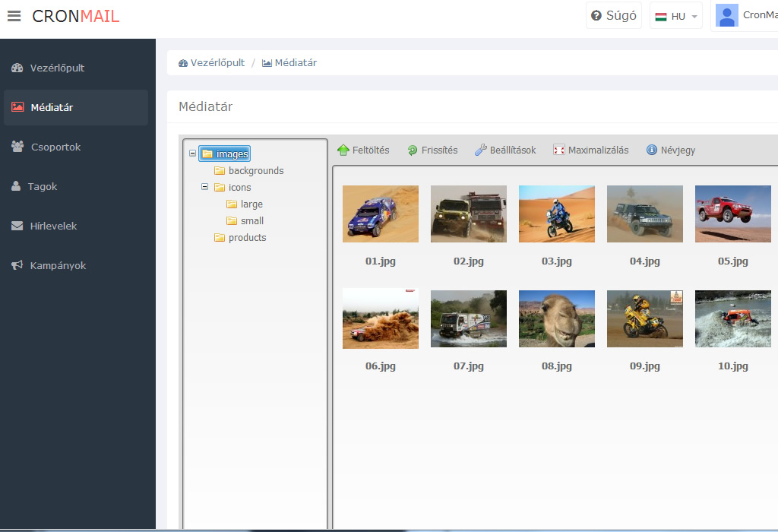Follow the Médiatár breadcrumb link
This screenshot has width=778, height=532.
click(289, 62)
